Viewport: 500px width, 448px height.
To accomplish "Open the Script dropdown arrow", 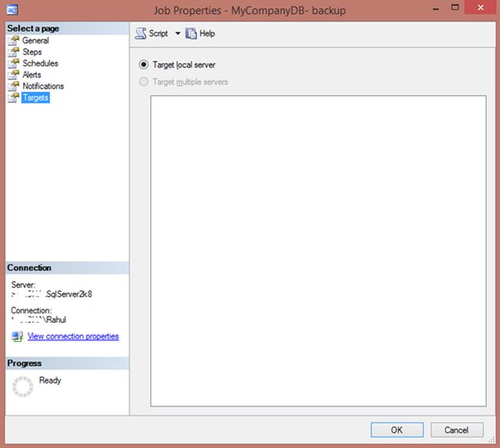I will 178,33.
